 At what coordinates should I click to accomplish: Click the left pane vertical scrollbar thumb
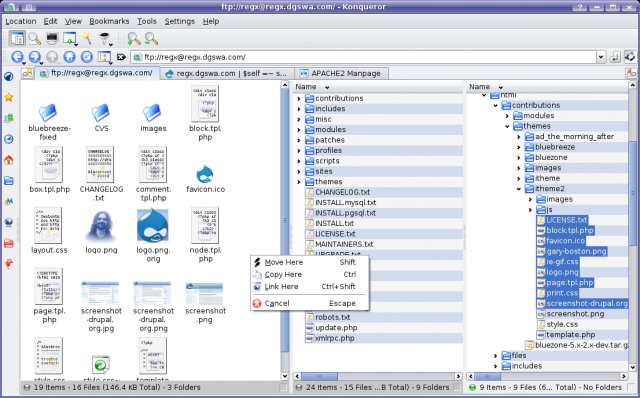point(285,220)
